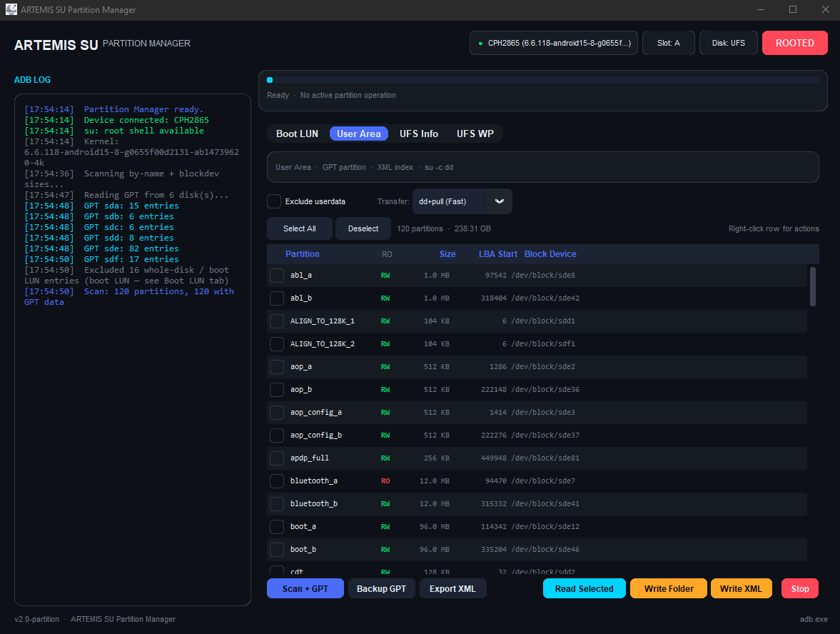Click the adb.exe footer label
Viewport: 840px width, 634px height.
814,619
